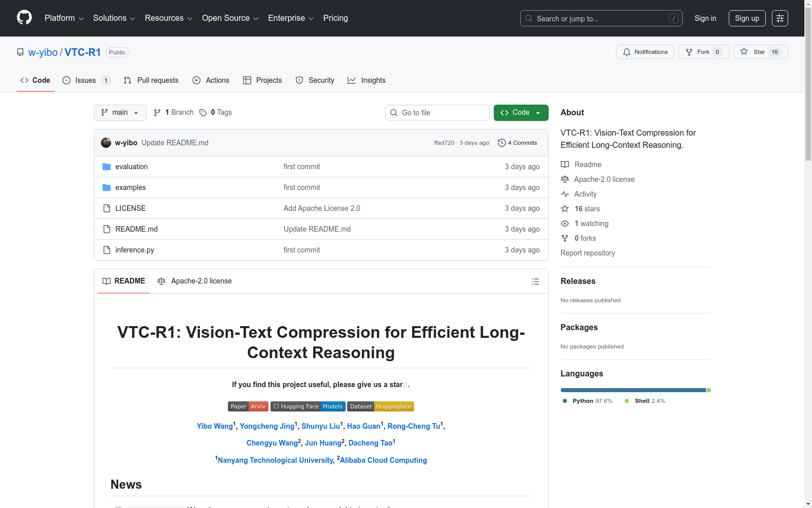This screenshot has width=812, height=508.
Task: Open the inference.py file
Action: 134,250
